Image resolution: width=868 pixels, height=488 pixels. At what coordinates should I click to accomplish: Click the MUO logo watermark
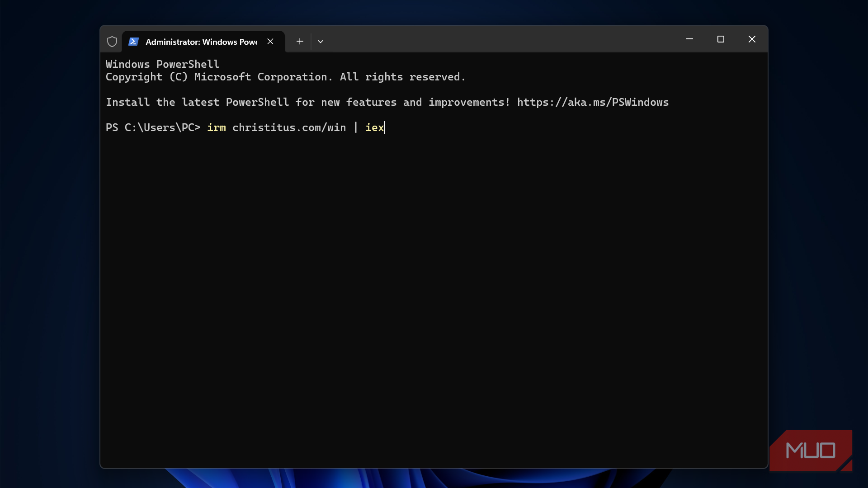pyautogui.click(x=811, y=450)
